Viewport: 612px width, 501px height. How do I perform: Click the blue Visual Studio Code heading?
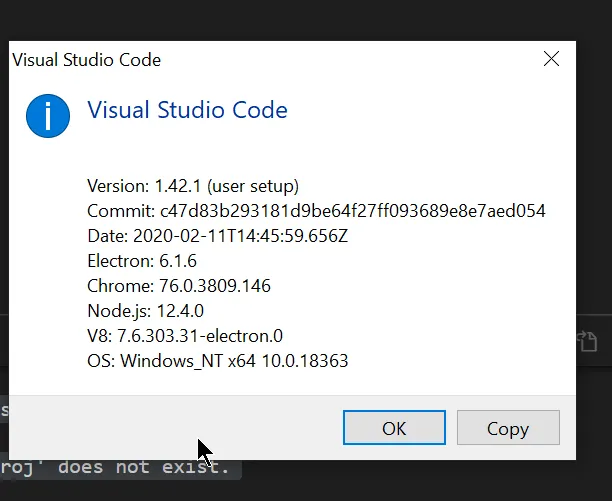(x=187, y=110)
